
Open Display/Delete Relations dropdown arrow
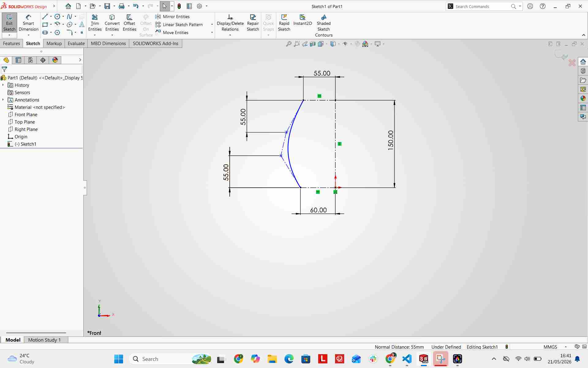click(230, 35)
